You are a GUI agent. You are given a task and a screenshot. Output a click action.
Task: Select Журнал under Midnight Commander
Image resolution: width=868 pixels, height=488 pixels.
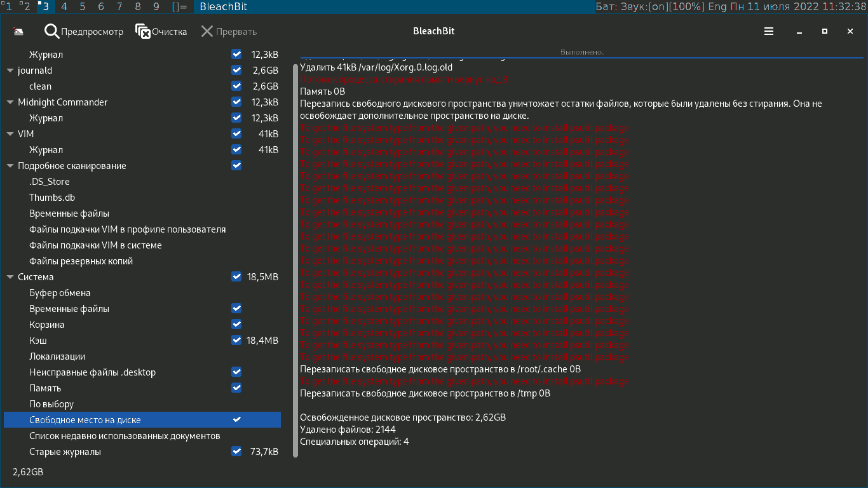[x=46, y=118]
